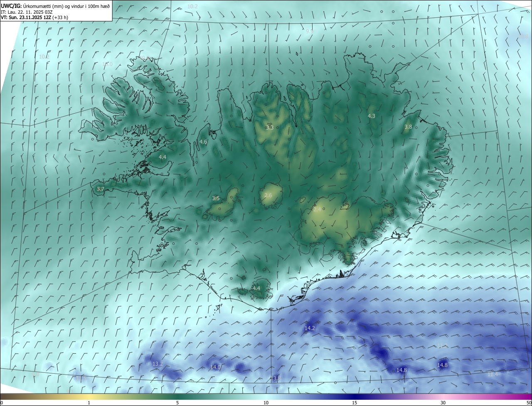Click the 3.5 value label on the map
Viewport: 532px width, 406px height.
click(x=216, y=198)
